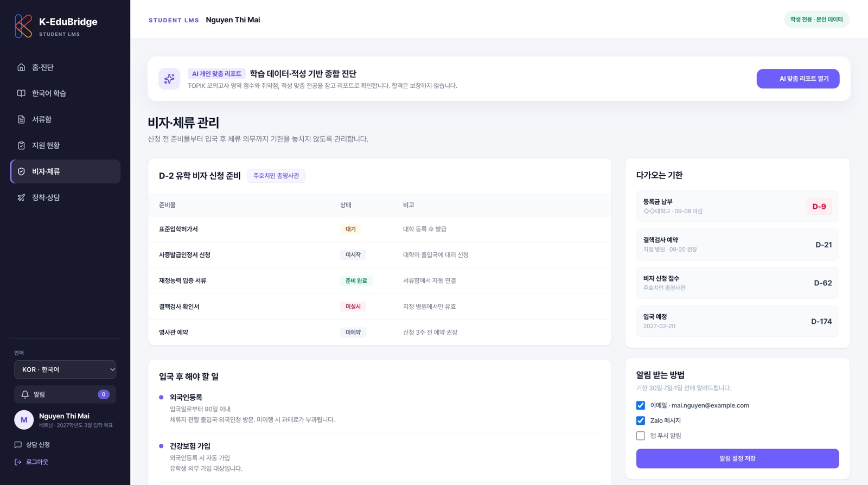The image size is (868, 485).
Task: Open the KOR · 한국어 language dropdown
Action: [x=65, y=369]
